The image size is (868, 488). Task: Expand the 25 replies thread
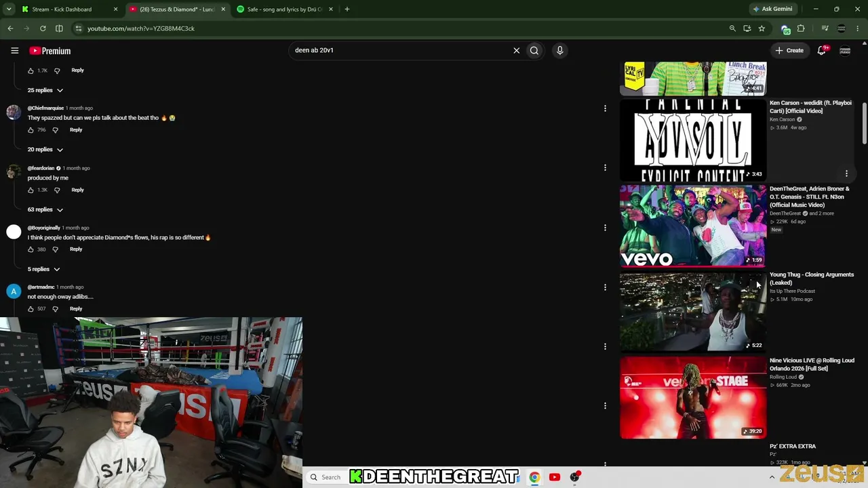pos(45,90)
